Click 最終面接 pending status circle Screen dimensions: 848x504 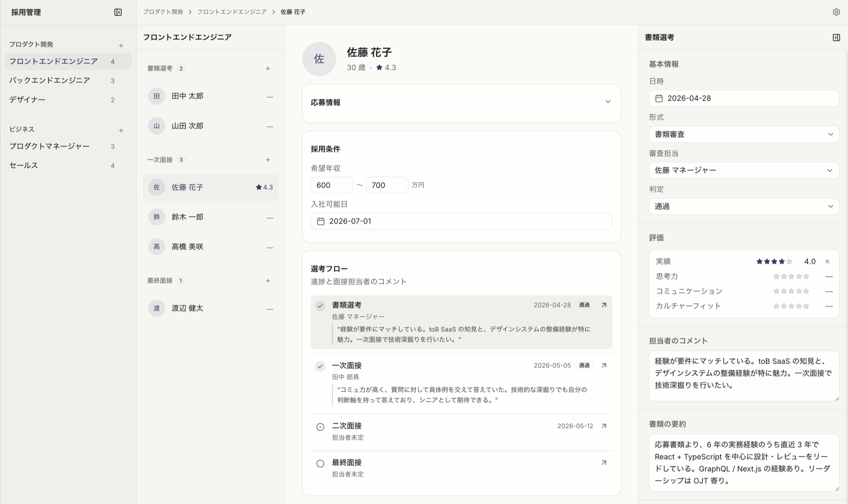coord(320,463)
